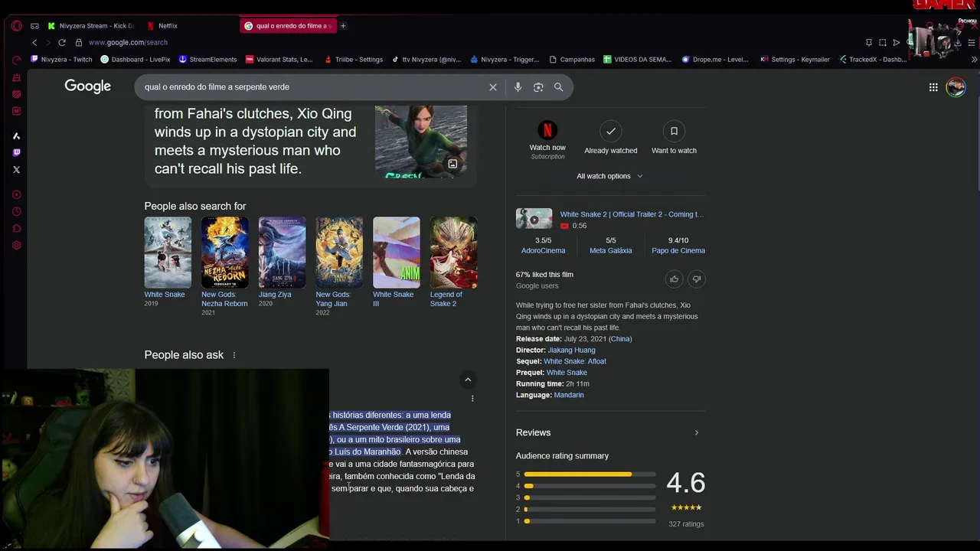
Task: Click the pinboard pin icon in toolbar
Action: [869, 43]
